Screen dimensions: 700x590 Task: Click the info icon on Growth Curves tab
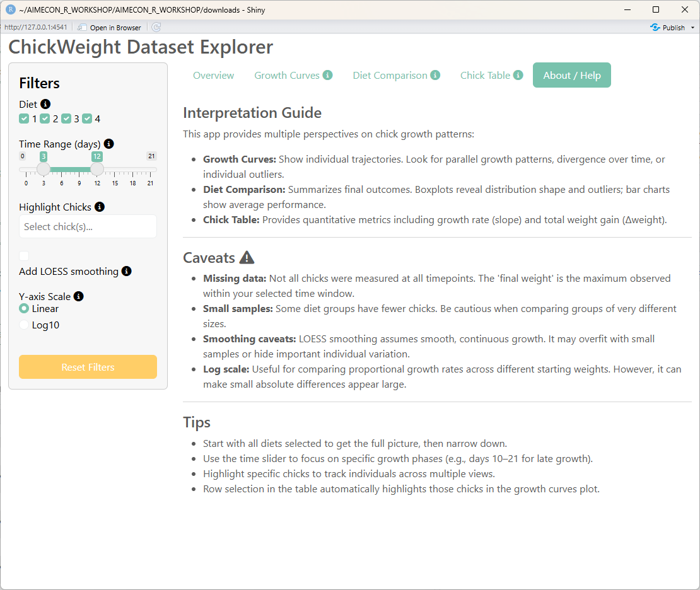[328, 75]
